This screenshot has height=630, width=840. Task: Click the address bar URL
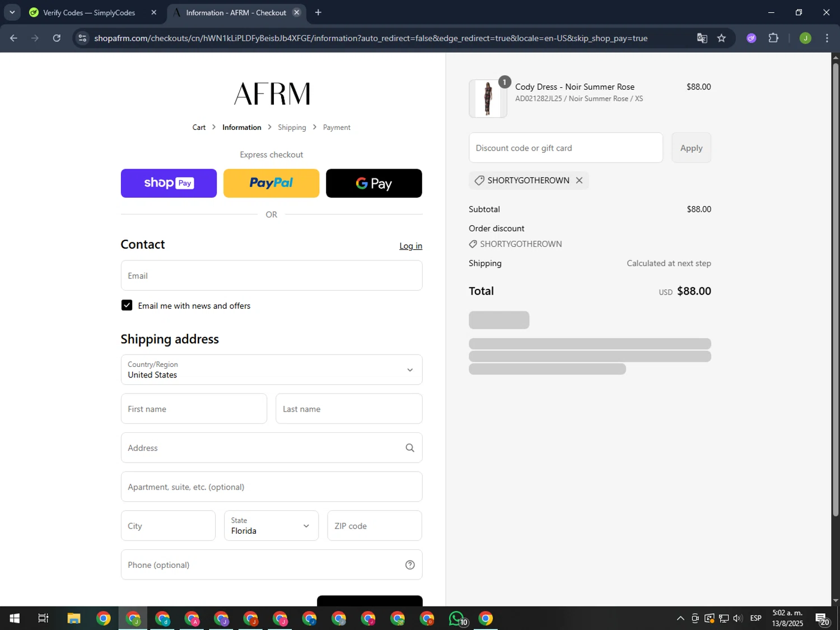[371, 38]
